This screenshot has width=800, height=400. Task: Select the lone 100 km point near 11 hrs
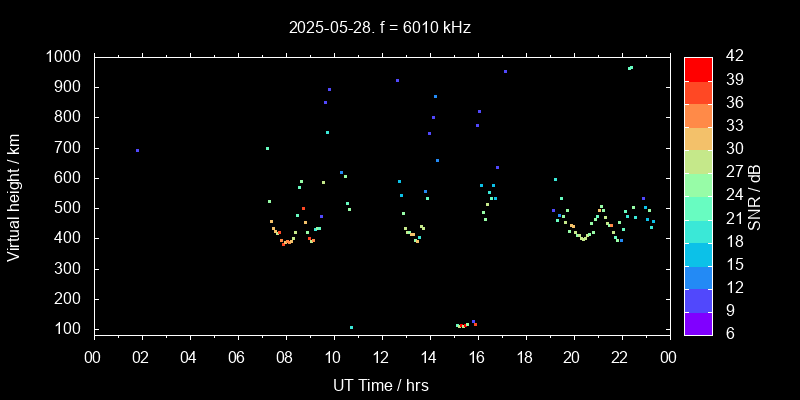click(351, 327)
